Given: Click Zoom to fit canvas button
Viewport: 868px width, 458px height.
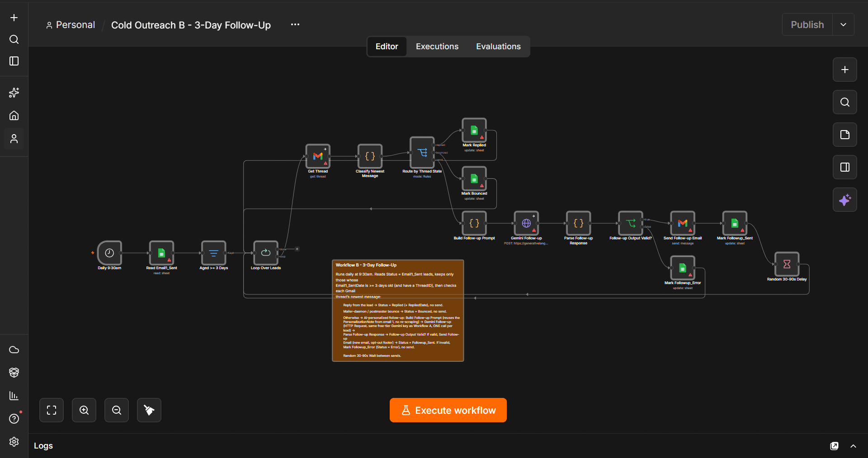Looking at the screenshot, I should (x=52, y=410).
